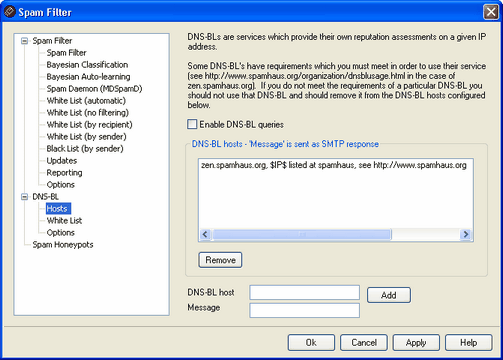Click the Cancel button
This screenshot has height=360, width=503.
(364, 343)
